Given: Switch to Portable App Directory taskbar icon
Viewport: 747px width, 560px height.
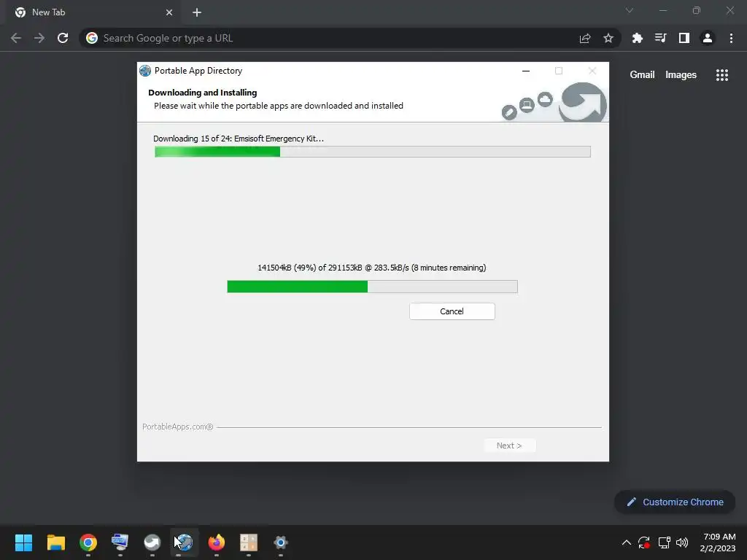Looking at the screenshot, I should (185, 542).
